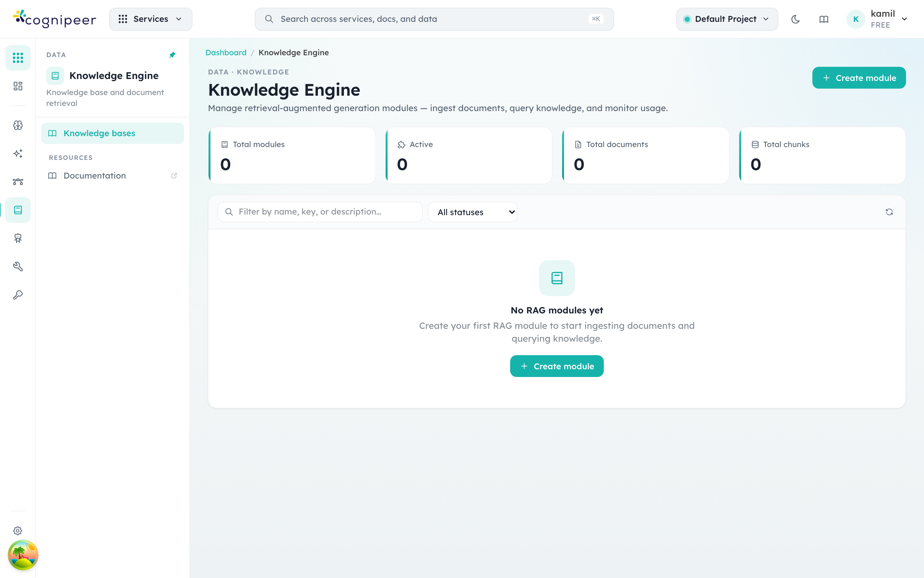Click the Knowledge Engine panel header icon
Viewport: 924px width, 578px height.
point(55,76)
